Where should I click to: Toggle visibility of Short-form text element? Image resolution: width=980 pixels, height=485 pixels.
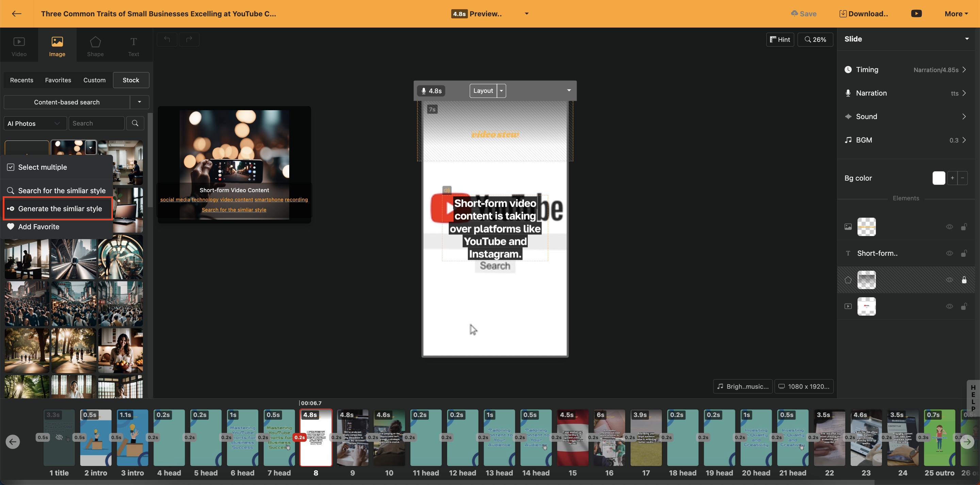949,253
